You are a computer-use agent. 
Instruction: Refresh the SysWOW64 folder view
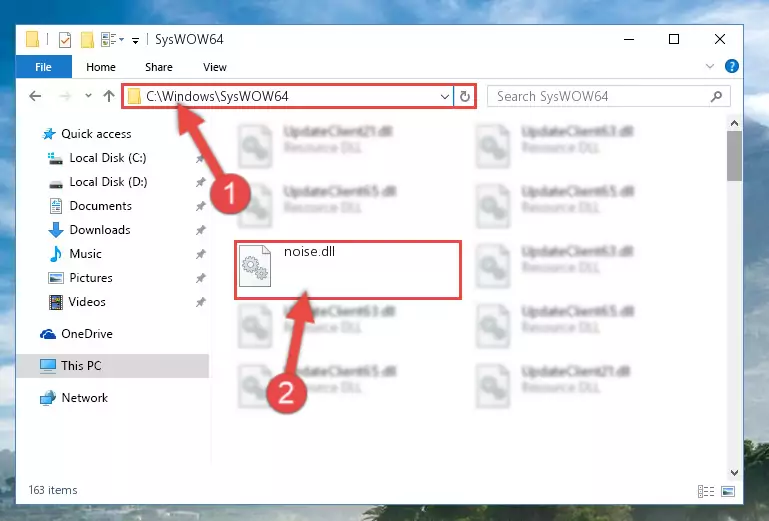pyautogui.click(x=465, y=96)
